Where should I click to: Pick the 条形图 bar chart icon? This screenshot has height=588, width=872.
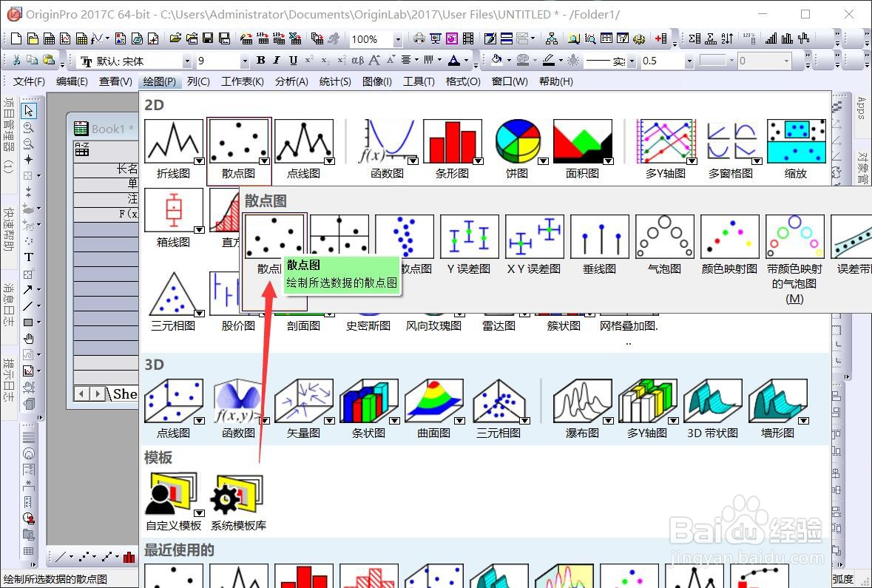tap(452, 142)
